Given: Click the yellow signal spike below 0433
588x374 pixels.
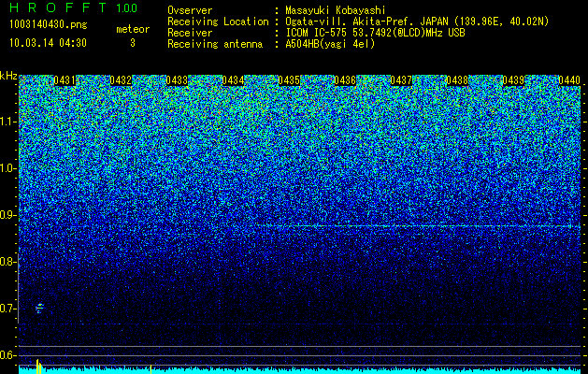Looking at the screenshot, I should tap(151, 369).
